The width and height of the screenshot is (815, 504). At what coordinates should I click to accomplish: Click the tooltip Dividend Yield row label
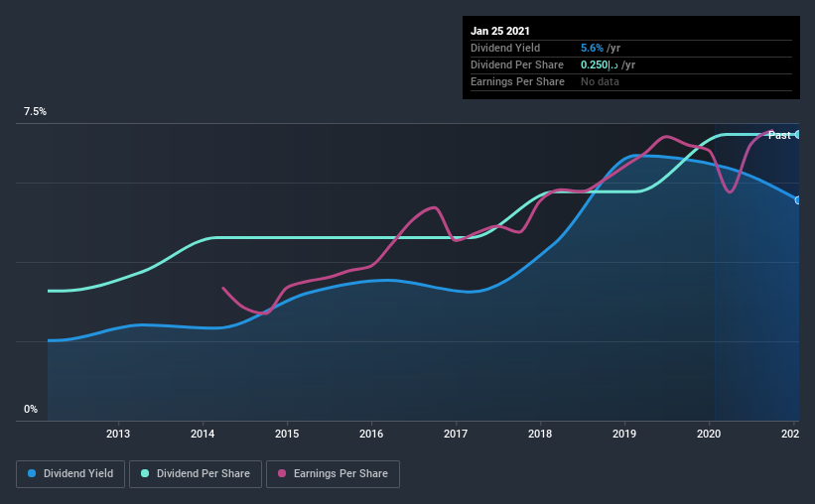[x=505, y=48]
